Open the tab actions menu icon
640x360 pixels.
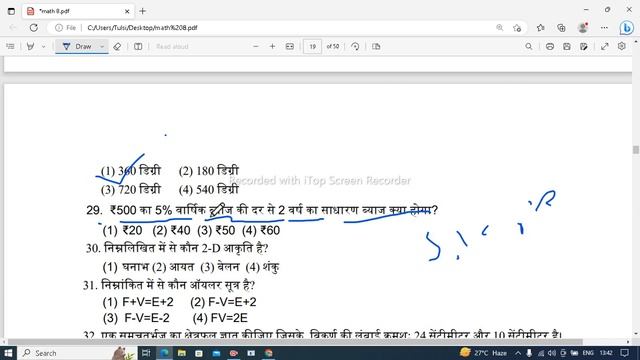(11, 11)
